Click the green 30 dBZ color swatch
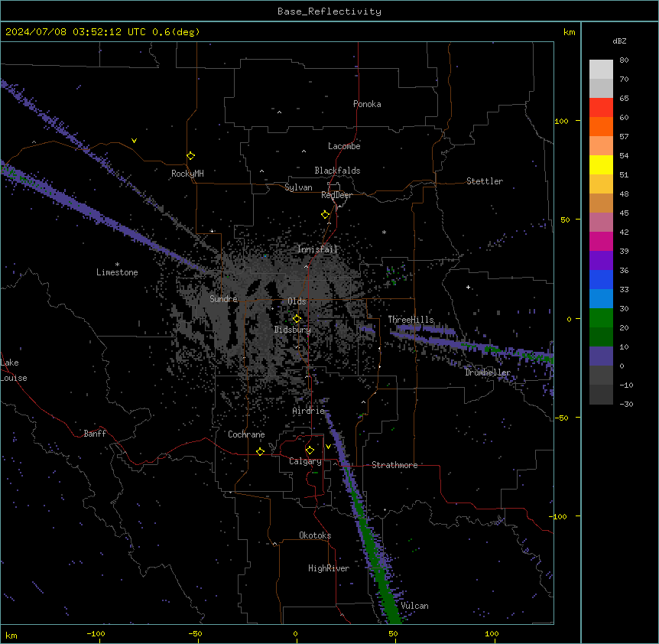This screenshot has width=659, height=644. (601, 318)
